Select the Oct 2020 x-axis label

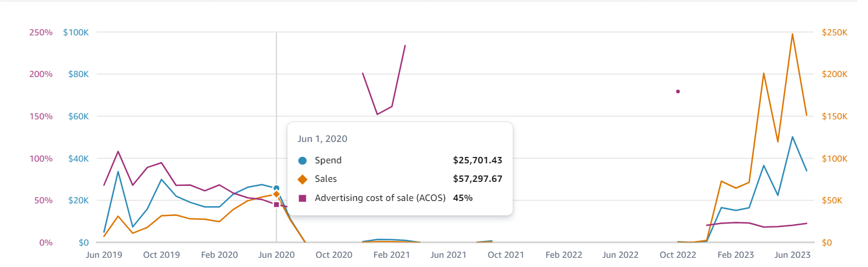pos(333,255)
